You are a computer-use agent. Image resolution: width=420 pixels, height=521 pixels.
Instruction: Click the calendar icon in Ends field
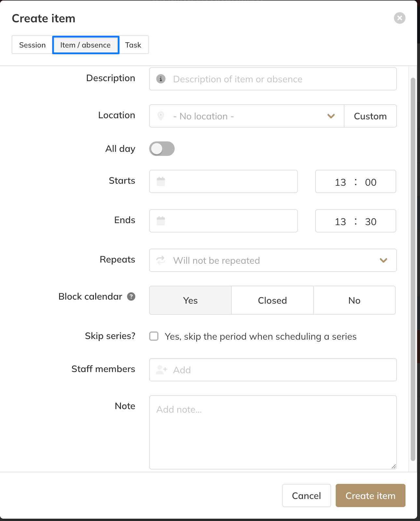(x=161, y=221)
